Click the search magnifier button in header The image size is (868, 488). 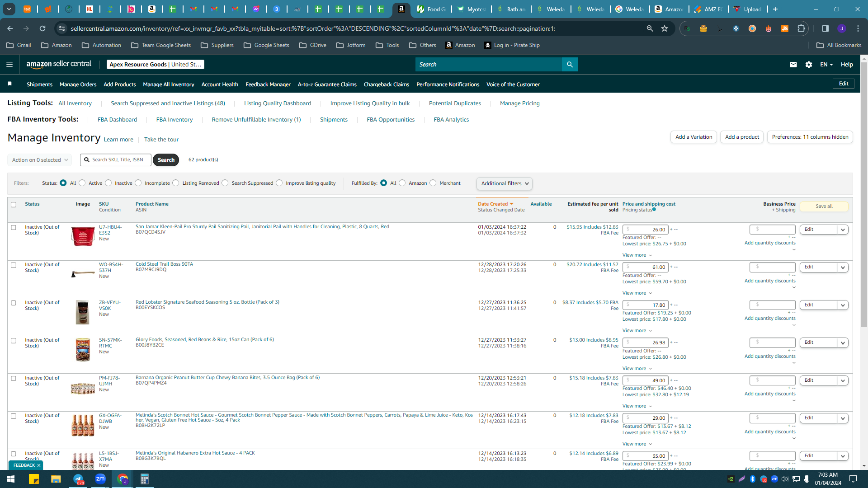570,65
